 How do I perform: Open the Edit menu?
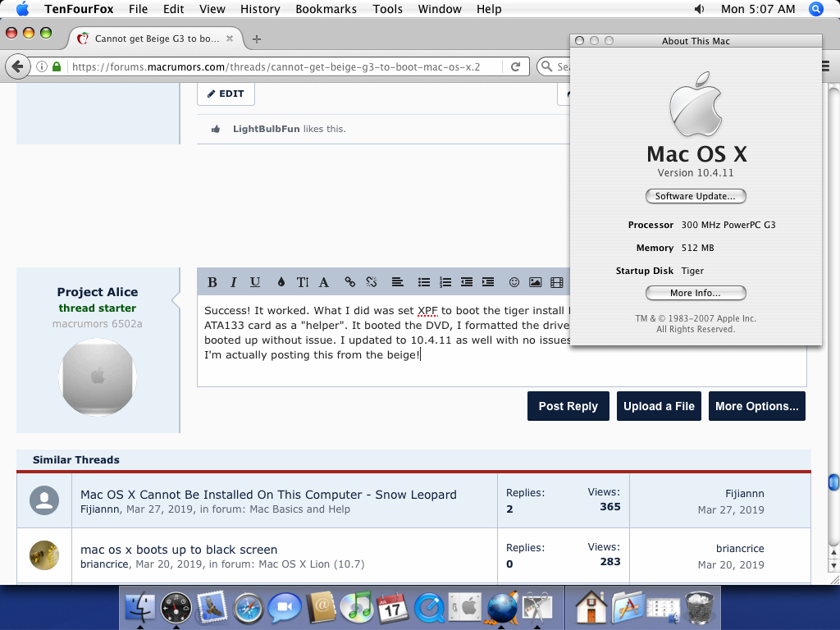pyautogui.click(x=173, y=9)
